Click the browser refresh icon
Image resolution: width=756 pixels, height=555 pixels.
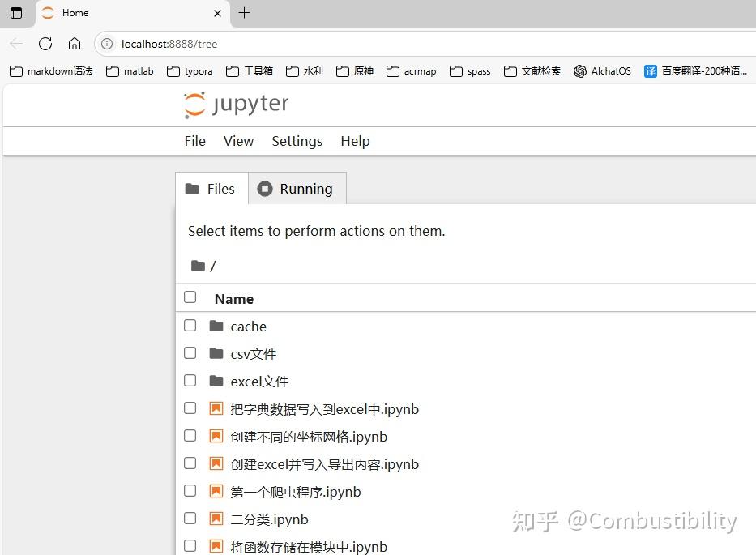(x=45, y=44)
